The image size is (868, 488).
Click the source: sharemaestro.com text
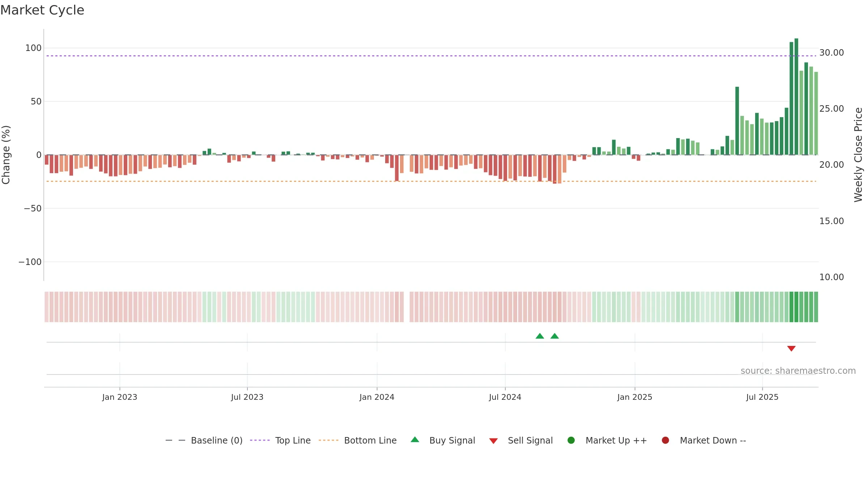coord(798,371)
